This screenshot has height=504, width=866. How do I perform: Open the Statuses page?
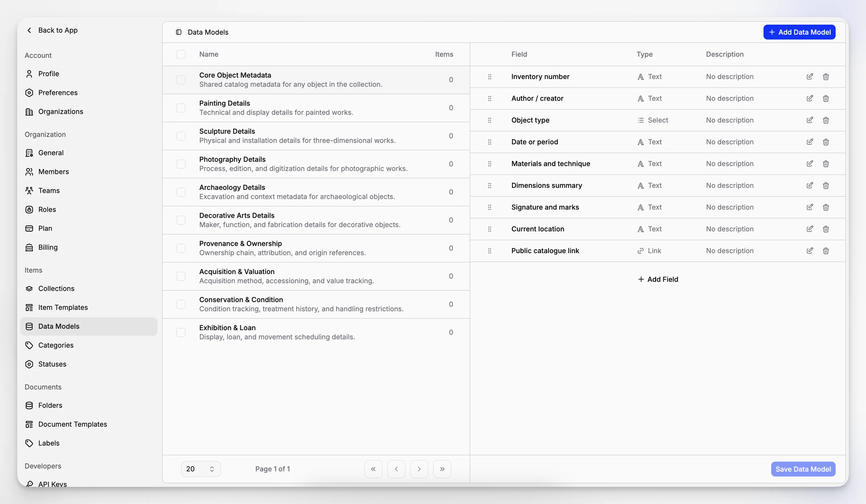pos(89,364)
